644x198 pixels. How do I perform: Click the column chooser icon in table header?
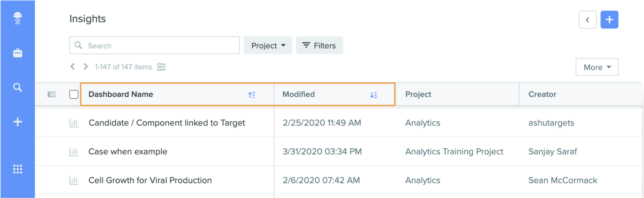coord(52,94)
